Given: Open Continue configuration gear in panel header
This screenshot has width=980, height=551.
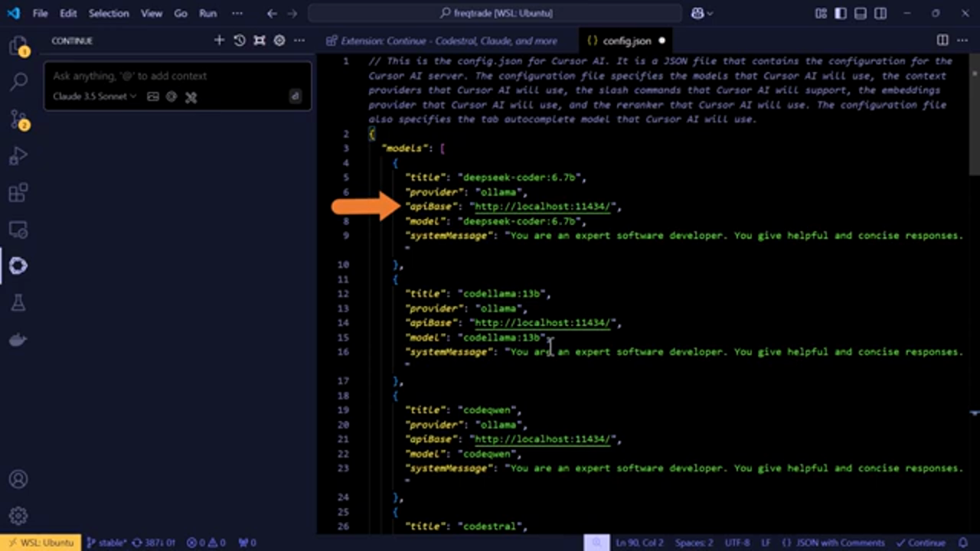Looking at the screenshot, I should click(279, 41).
